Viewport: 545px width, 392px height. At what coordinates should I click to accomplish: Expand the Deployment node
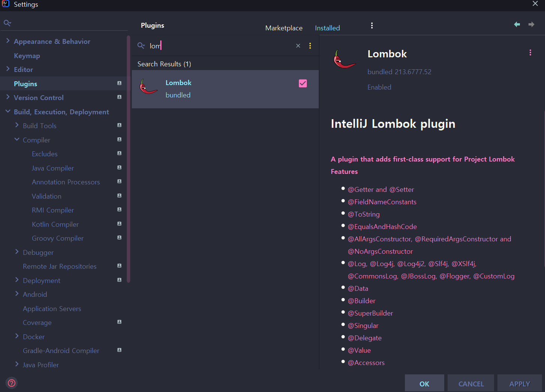tap(17, 280)
